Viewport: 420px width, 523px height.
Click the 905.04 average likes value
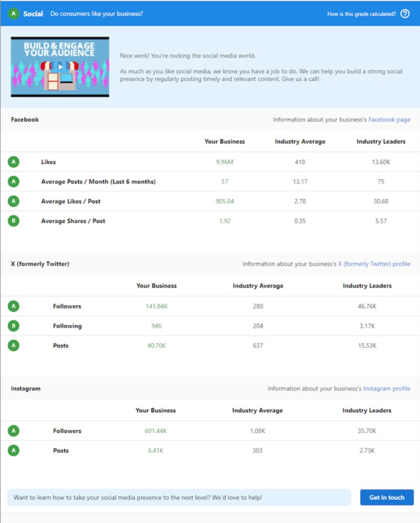point(224,201)
